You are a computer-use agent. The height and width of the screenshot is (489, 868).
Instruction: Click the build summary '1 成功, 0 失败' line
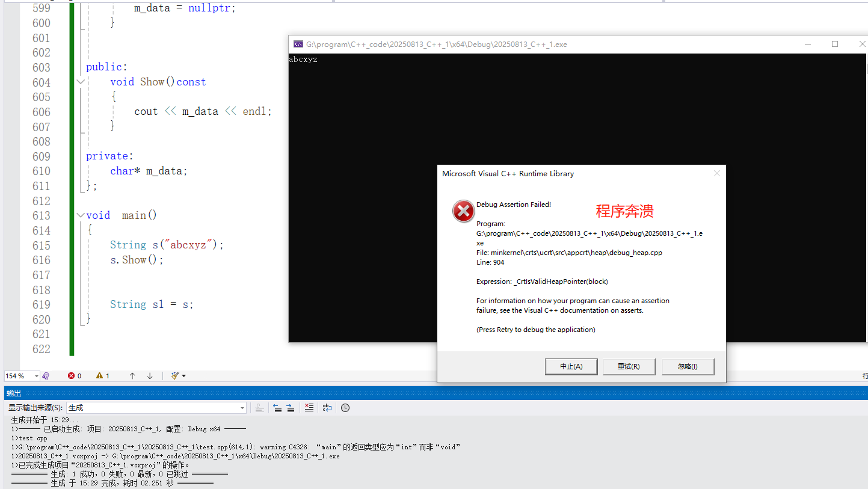pos(119,474)
